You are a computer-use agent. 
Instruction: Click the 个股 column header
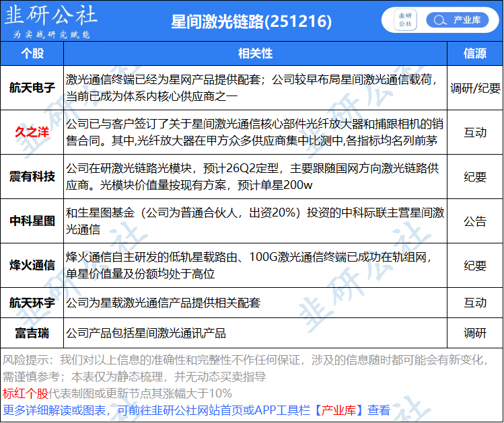tap(32, 53)
